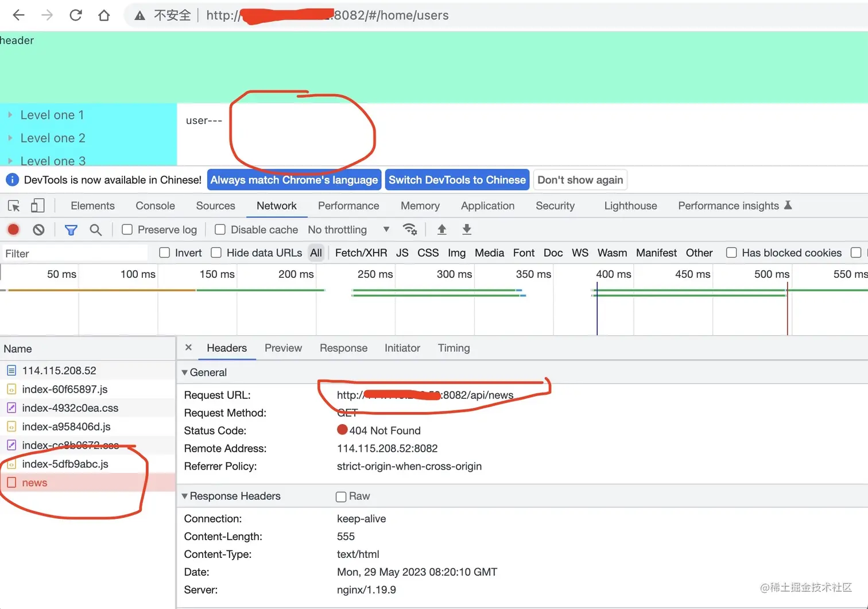Click the document icon beside 114.115.208.52
This screenshot has width=868, height=609.
pos(11,371)
